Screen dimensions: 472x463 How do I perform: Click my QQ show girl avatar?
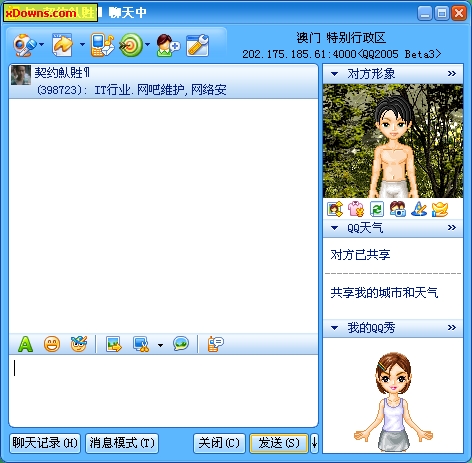[x=393, y=401]
